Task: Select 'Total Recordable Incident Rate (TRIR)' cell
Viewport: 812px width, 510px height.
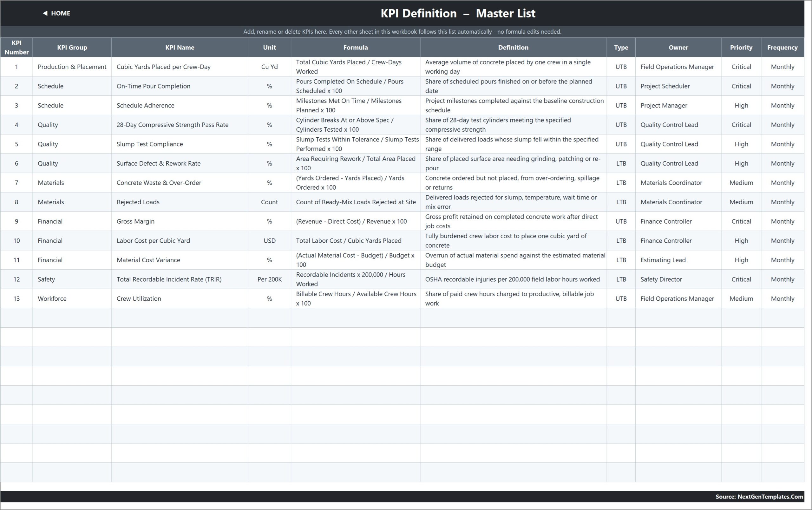Action: tap(180, 279)
